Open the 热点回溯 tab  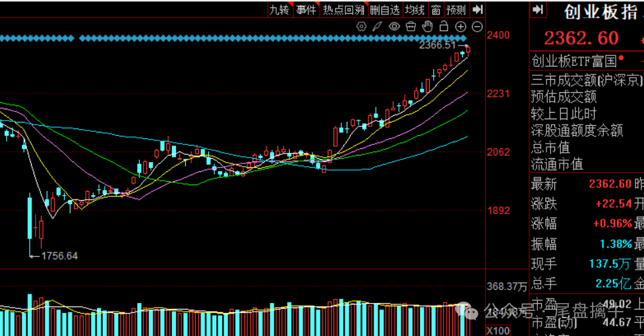pos(344,10)
